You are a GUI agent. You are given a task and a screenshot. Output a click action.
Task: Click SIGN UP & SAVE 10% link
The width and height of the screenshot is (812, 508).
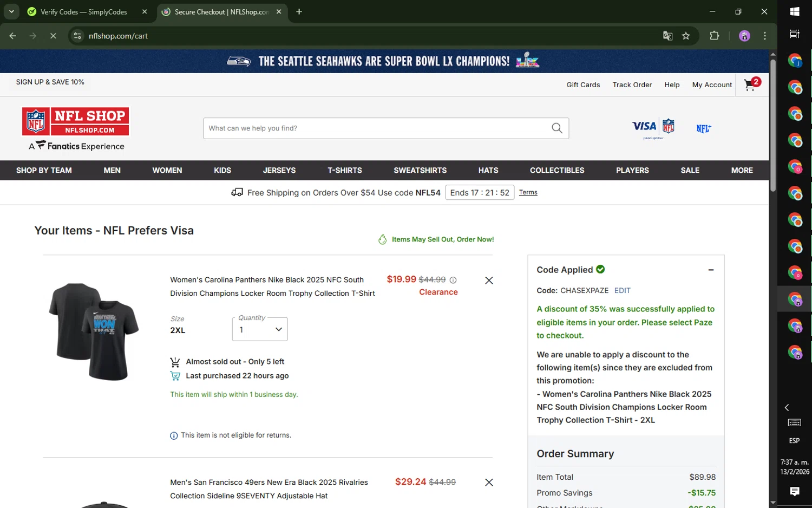coord(50,82)
